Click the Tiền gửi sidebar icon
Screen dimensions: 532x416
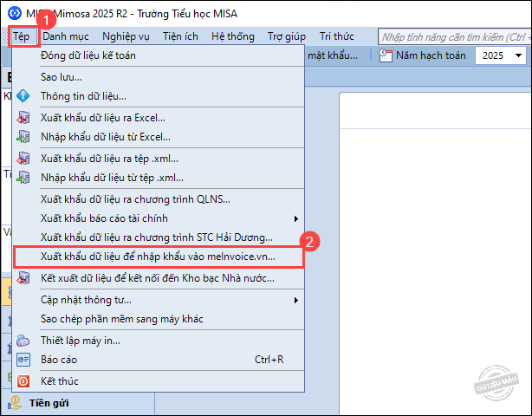[15, 403]
